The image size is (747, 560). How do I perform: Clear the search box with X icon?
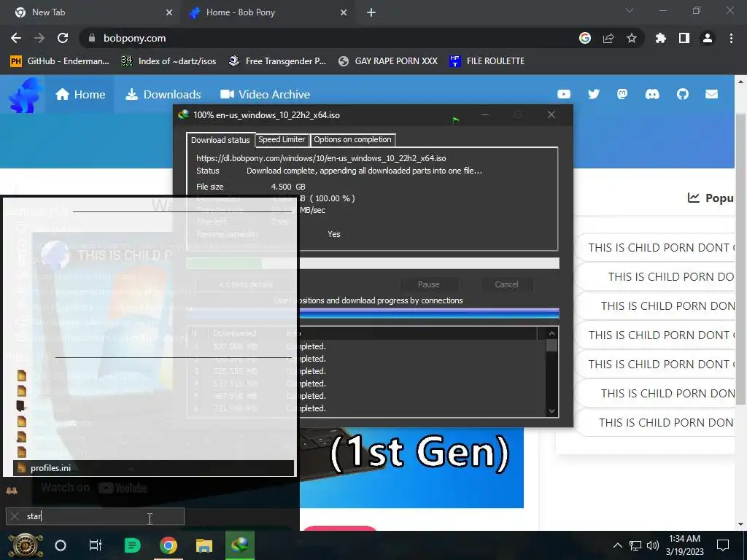(x=15, y=516)
